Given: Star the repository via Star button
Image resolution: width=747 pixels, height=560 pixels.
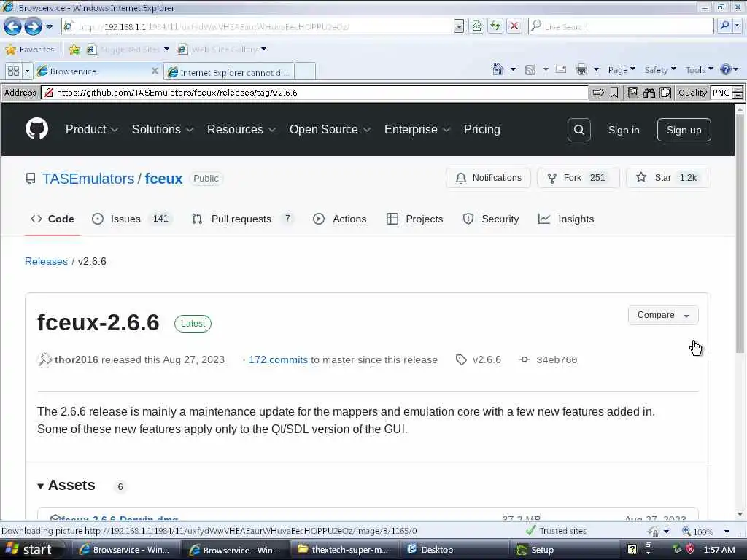Looking at the screenshot, I should click(x=668, y=178).
